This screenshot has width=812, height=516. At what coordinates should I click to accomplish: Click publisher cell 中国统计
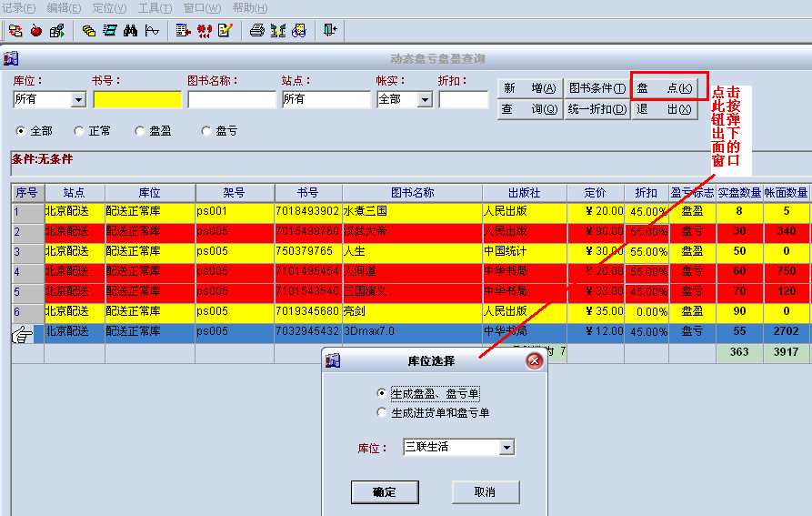point(525,251)
